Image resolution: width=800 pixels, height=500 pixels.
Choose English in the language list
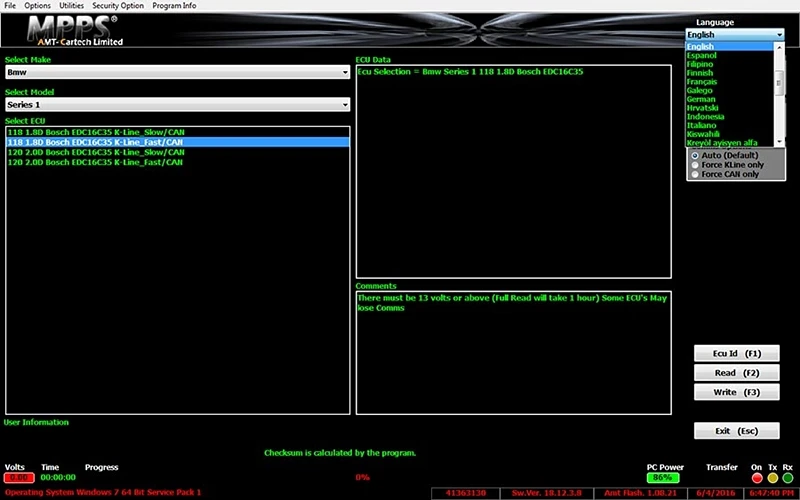tap(730, 46)
